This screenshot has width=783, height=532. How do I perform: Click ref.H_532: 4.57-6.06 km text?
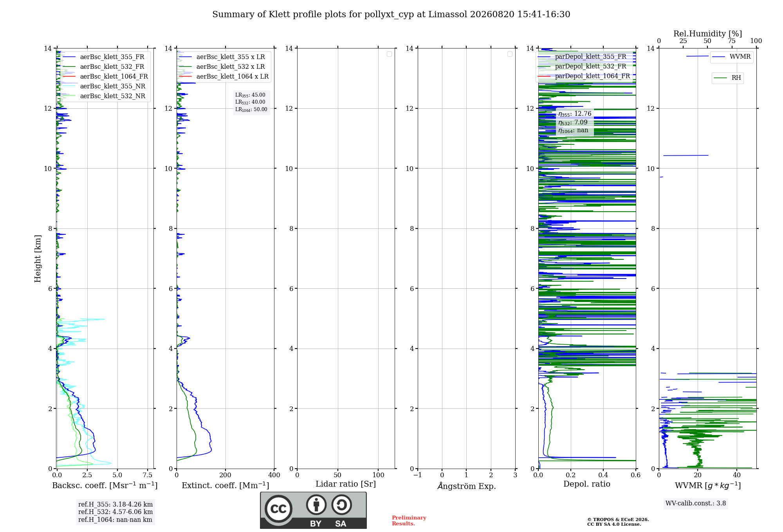coord(115,512)
